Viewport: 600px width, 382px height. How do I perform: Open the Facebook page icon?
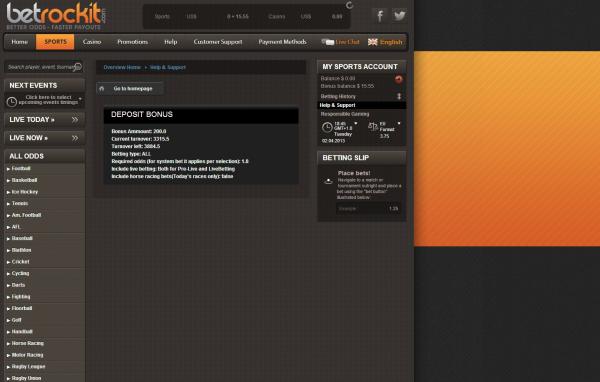pyautogui.click(x=380, y=16)
